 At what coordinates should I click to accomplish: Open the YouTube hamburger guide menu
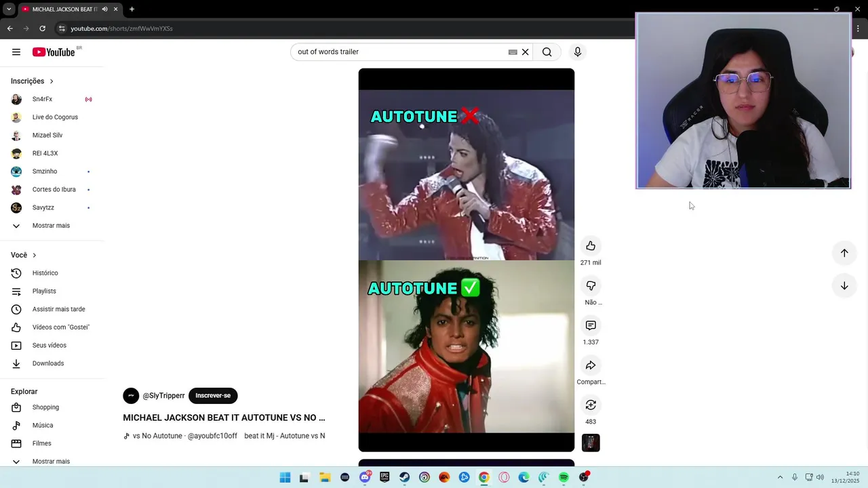[x=16, y=52]
